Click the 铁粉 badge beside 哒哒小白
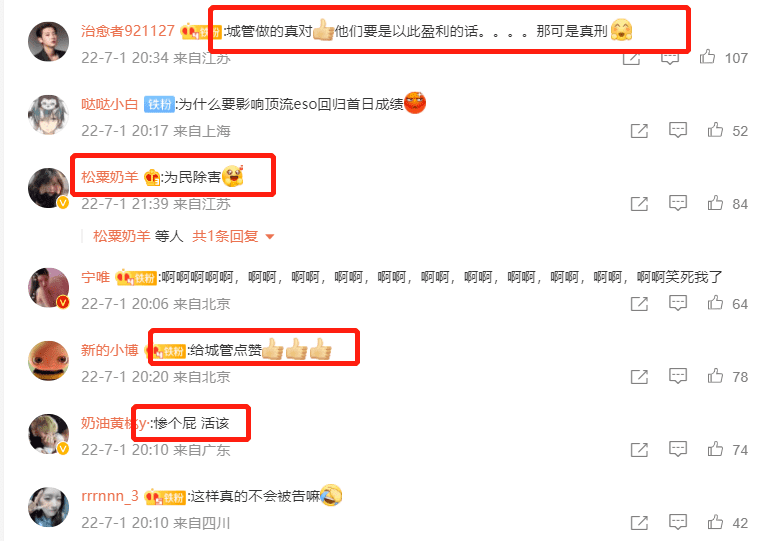770x541 pixels. pyautogui.click(x=159, y=104)
